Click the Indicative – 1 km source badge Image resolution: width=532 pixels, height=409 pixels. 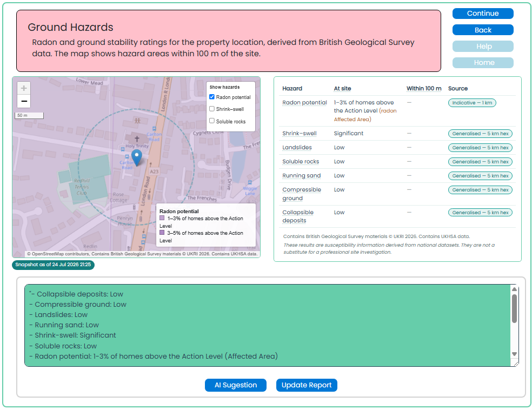[x=472, y=103]
